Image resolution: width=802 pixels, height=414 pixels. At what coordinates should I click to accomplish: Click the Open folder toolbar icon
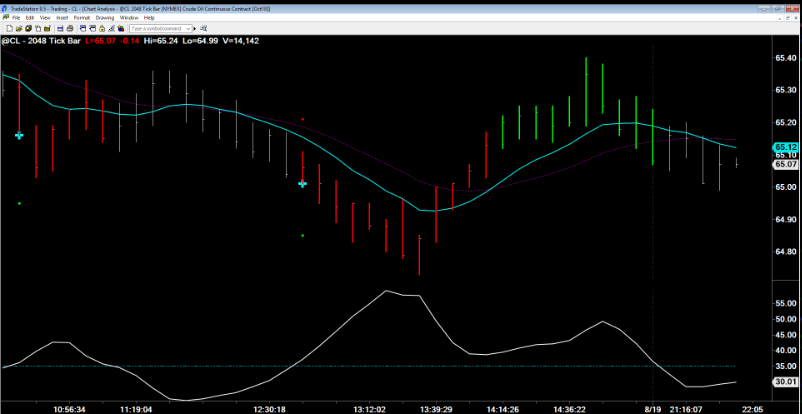pyautogui.click(x=19, y=29)
